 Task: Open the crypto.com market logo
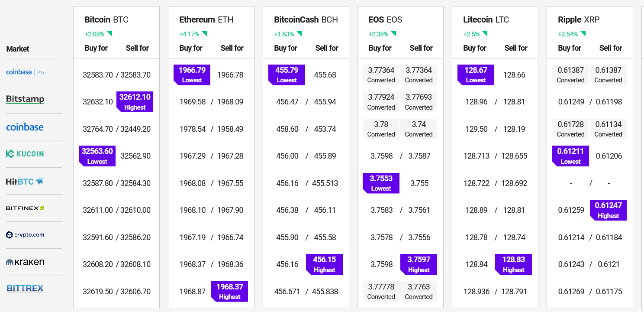pyautogui.click(x=25, y=235)
